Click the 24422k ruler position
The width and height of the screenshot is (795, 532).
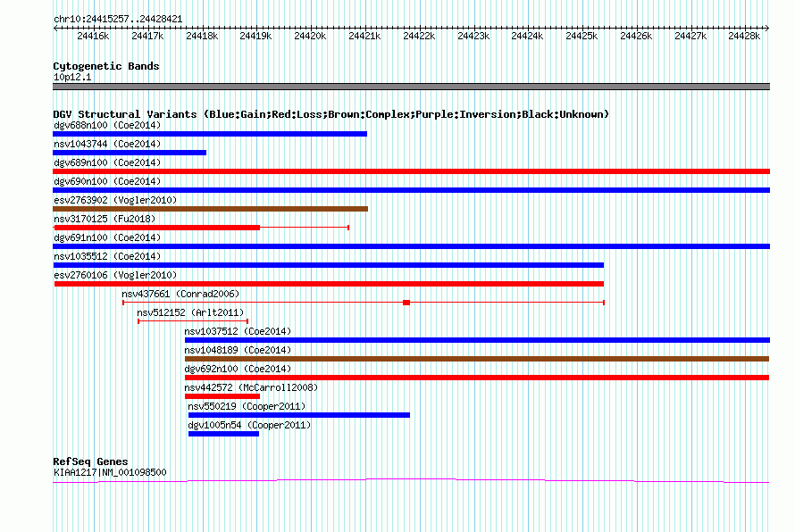[419, 36]
